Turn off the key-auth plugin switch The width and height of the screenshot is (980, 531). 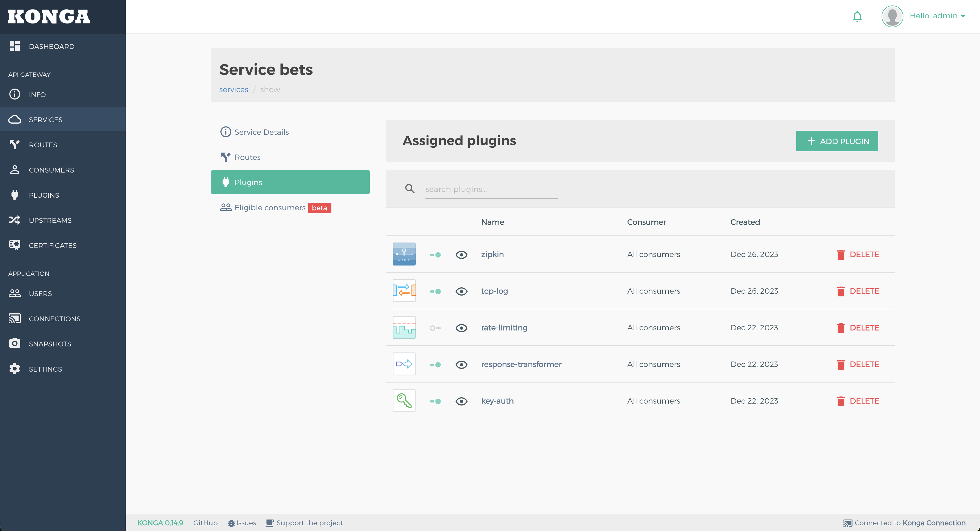point(435,401)
